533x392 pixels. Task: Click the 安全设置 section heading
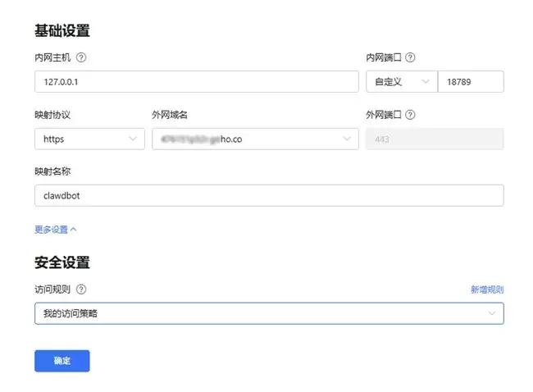pyautogui.click(x=61, y=262)
